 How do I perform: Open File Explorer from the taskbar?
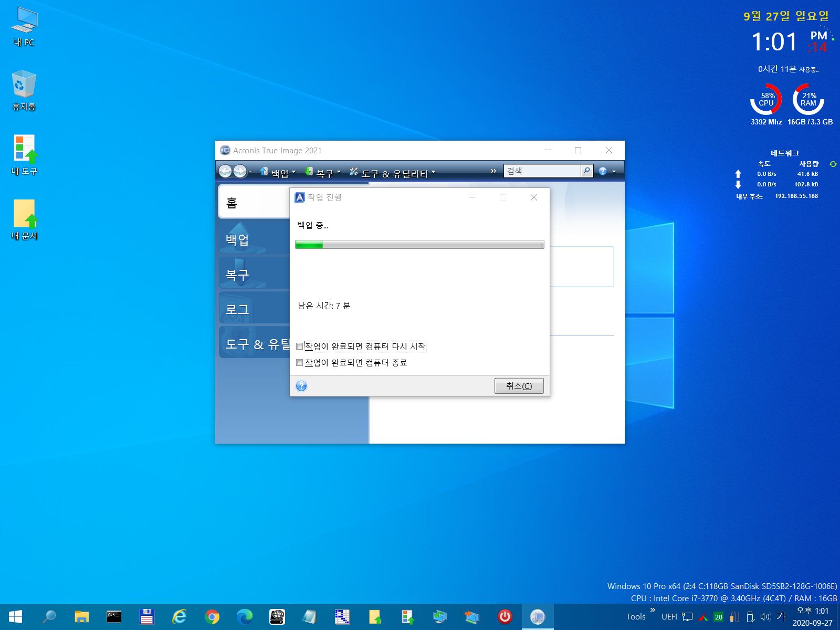[x=81, y=617]
